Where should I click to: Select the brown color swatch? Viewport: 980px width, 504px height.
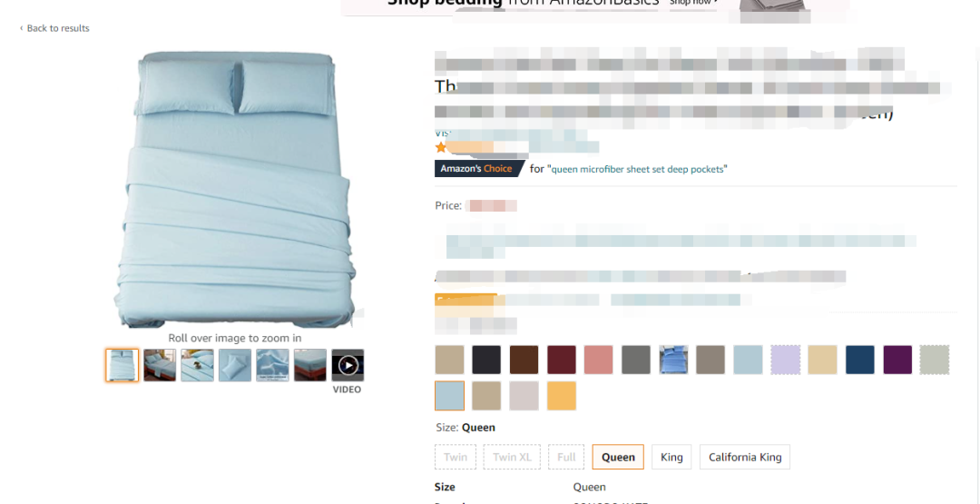pos(524,360)
